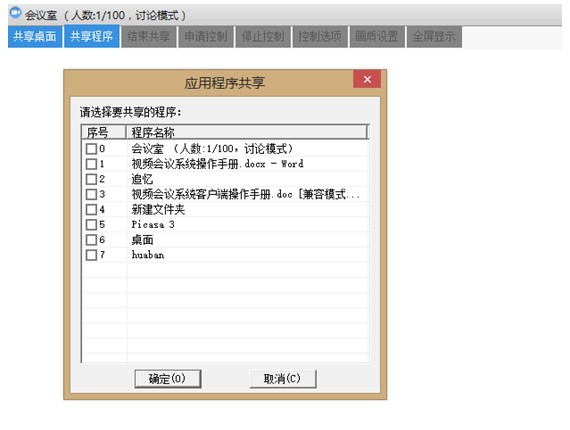Click the 确定(O) button
This screenshot has width=570, height=430.
168,379
